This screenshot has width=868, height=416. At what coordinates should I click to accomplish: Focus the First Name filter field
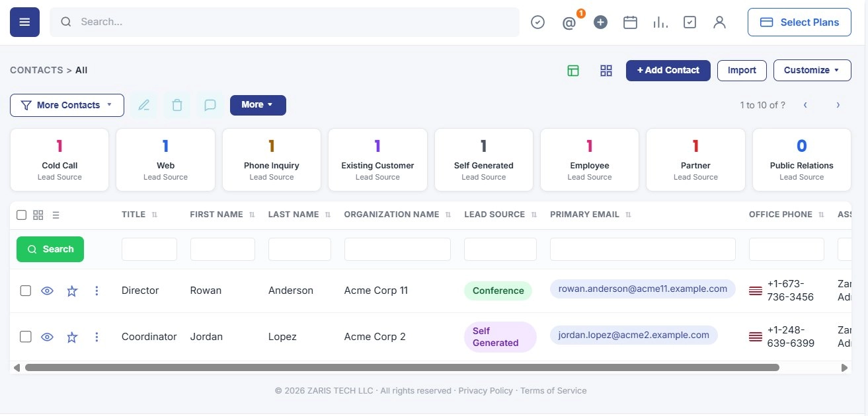point(223,249)
